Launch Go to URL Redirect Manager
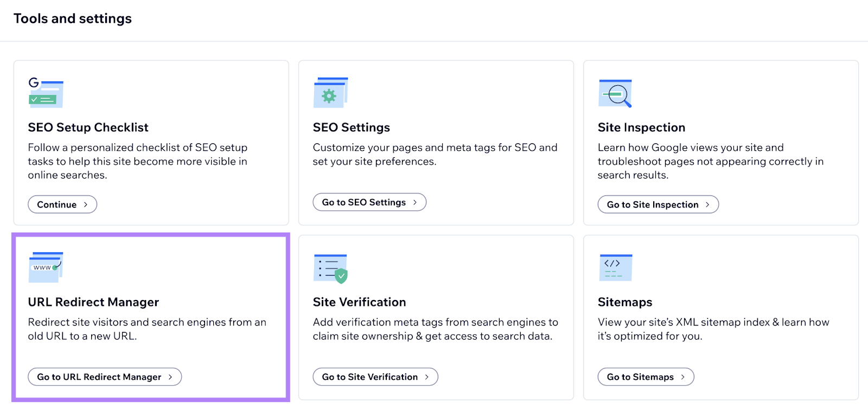 click(105, 377)
